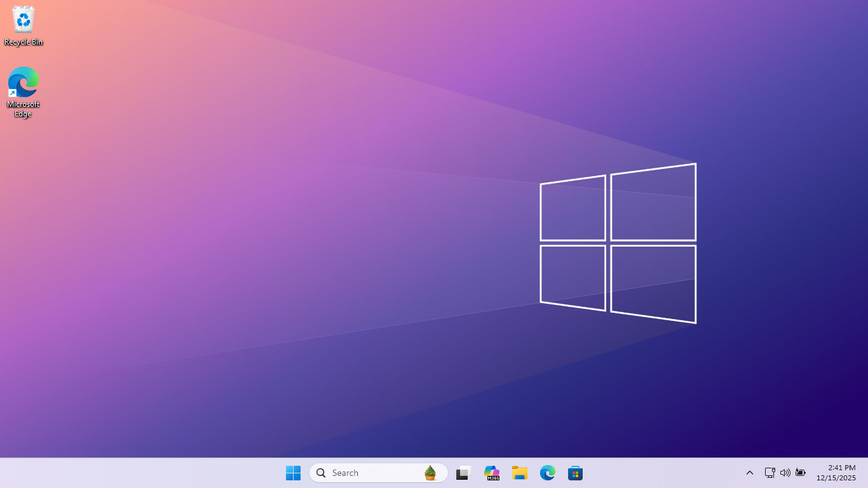The width and height of the screenshot is (868, 488).
Task: Click the battery status tray icon
Action: tap(801, 473)
